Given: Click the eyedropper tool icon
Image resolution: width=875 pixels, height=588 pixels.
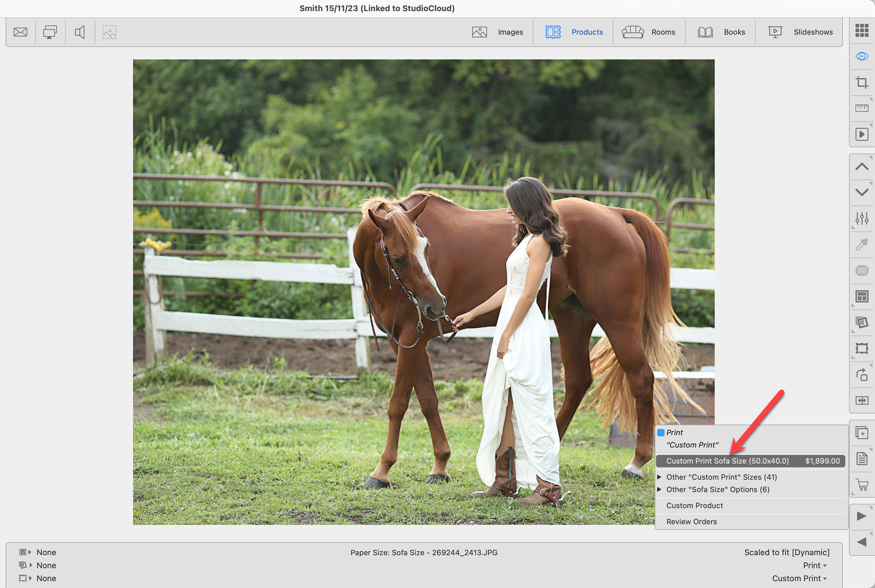Looking at the screenshot, I should (x=862, y=244).
